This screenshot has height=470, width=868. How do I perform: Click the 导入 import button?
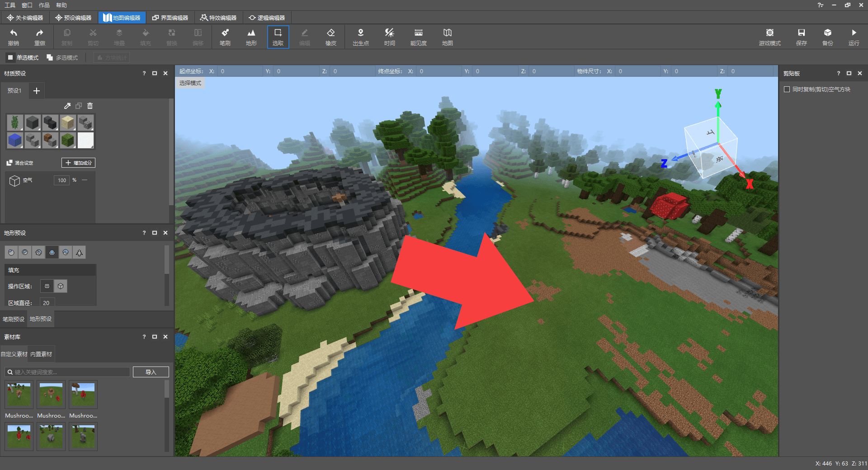click(151, 372)
